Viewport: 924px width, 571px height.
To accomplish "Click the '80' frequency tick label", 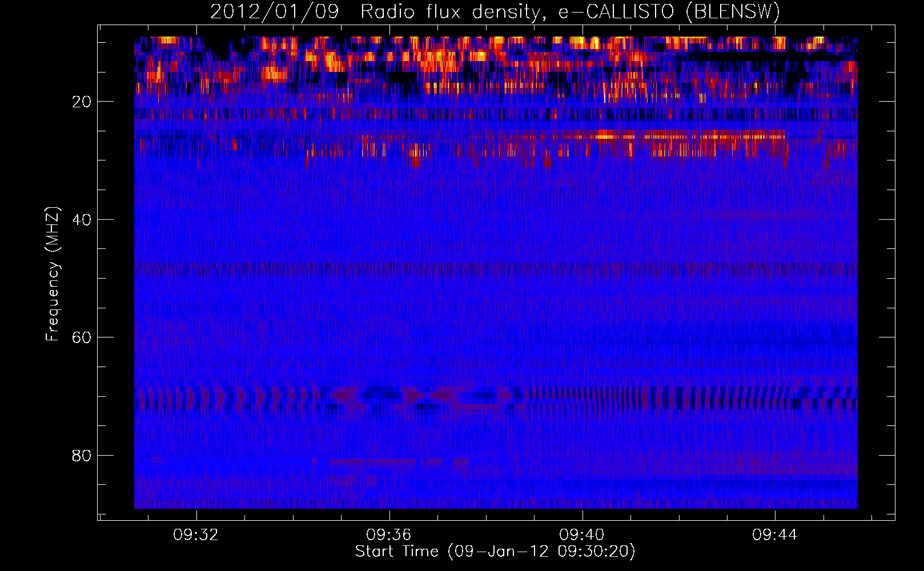I will coord(82,456).
